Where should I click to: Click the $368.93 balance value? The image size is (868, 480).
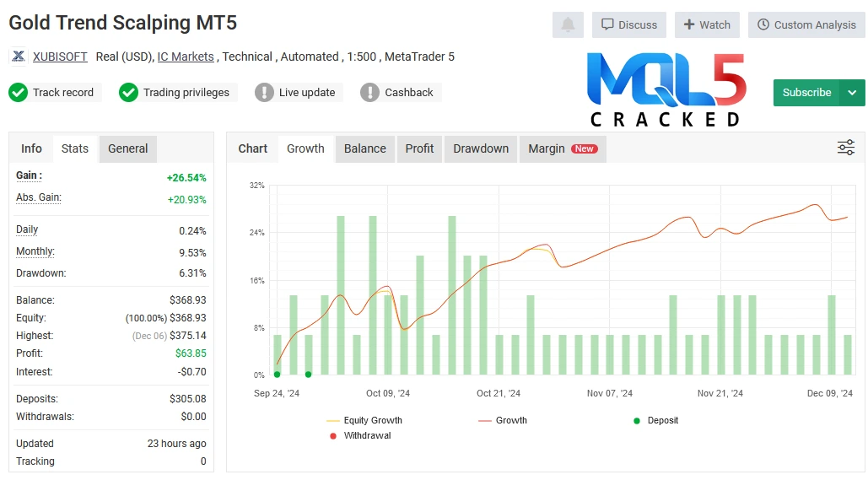coord(187,300)
